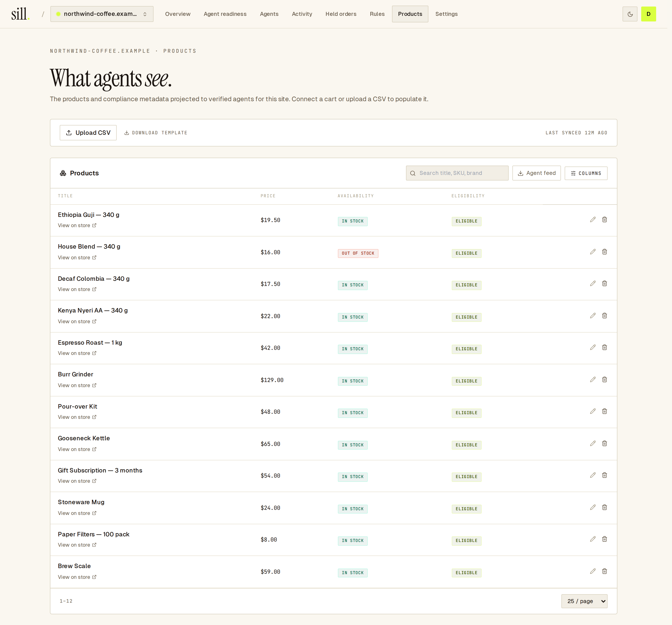Edit the Kenya Nyeri AA product

(593, 316)
